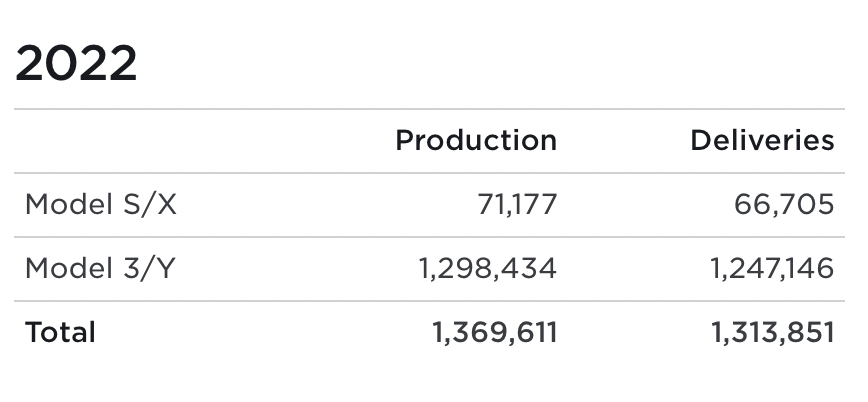Click empty space between Model 3/Y and 1,298,434
This screenshot has height=402, width=868.
[297, 269]
